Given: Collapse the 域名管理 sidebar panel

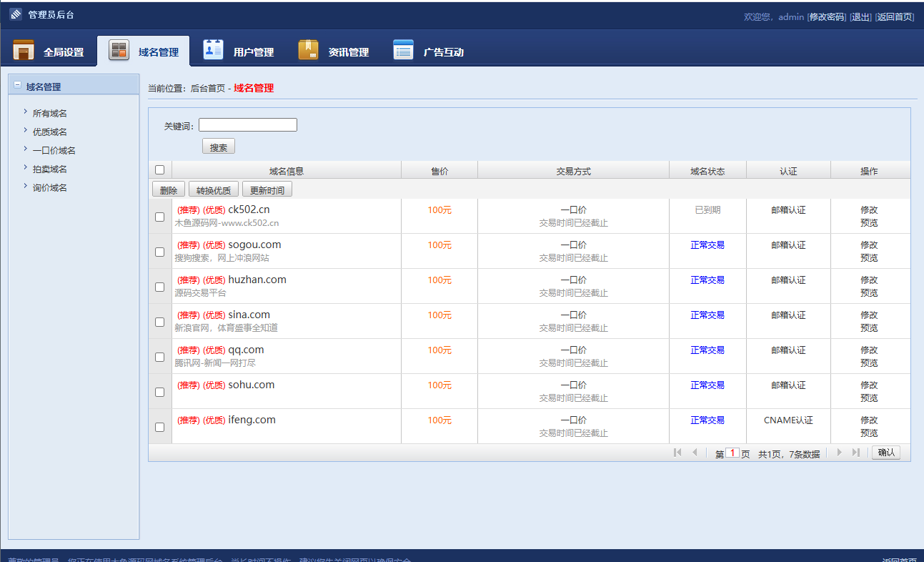Looking at the screenshot, I should pos(17,86).
